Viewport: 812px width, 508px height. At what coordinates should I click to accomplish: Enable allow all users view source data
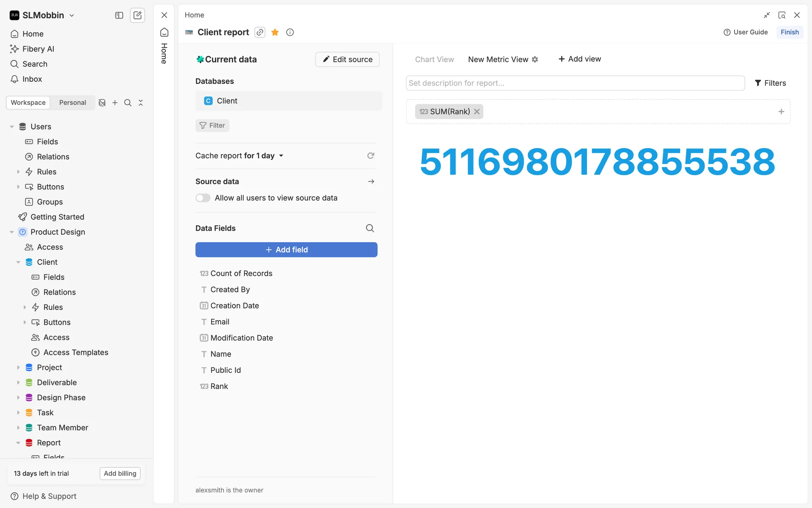[203, 198]
